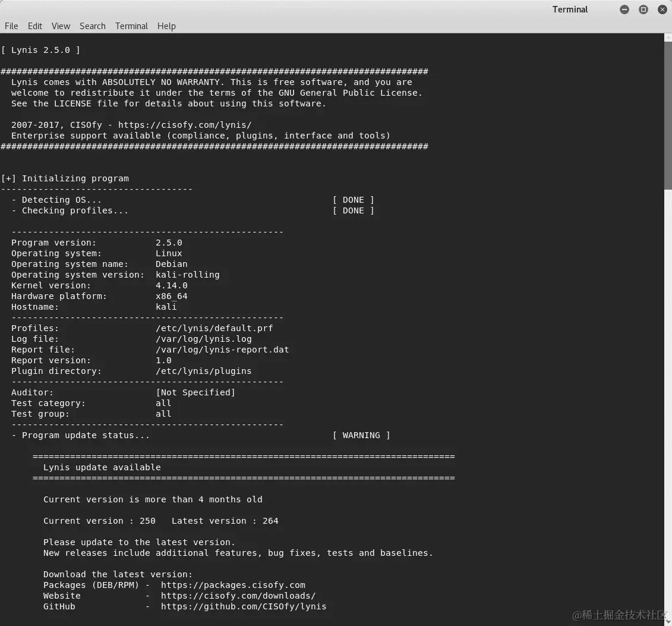Maximize the Terminal window
The height and width of the screenshot is (626, 672).
click(x=643, y=10)
